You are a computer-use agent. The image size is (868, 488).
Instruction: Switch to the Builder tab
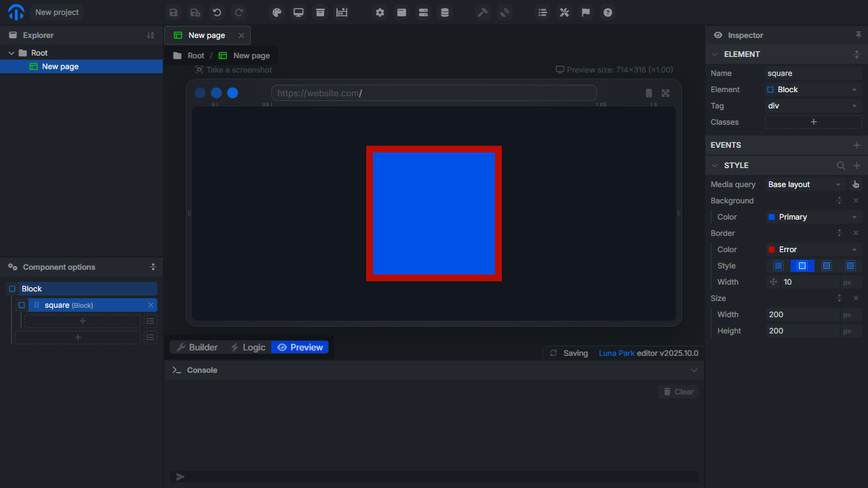pyautogui.click(x=197, y=347)
